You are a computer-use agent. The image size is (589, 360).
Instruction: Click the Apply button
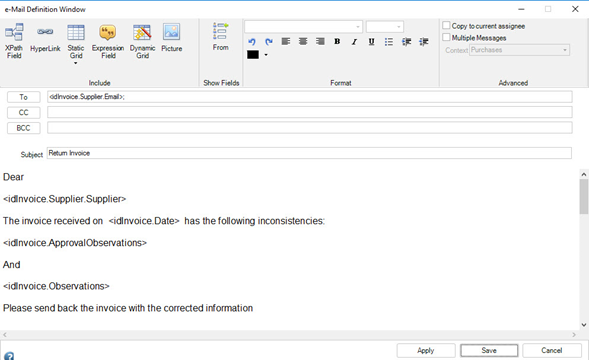click(x=426, y=350)
